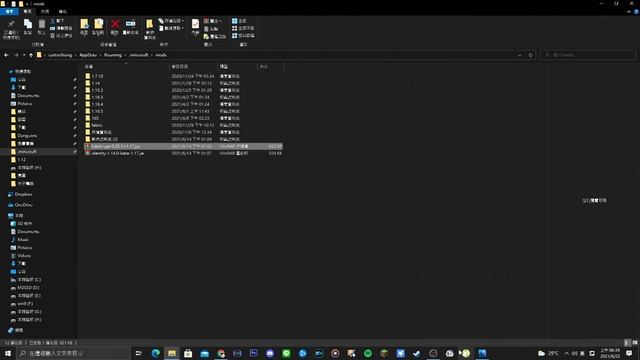Click the Up one level arrow

point(31,55)
